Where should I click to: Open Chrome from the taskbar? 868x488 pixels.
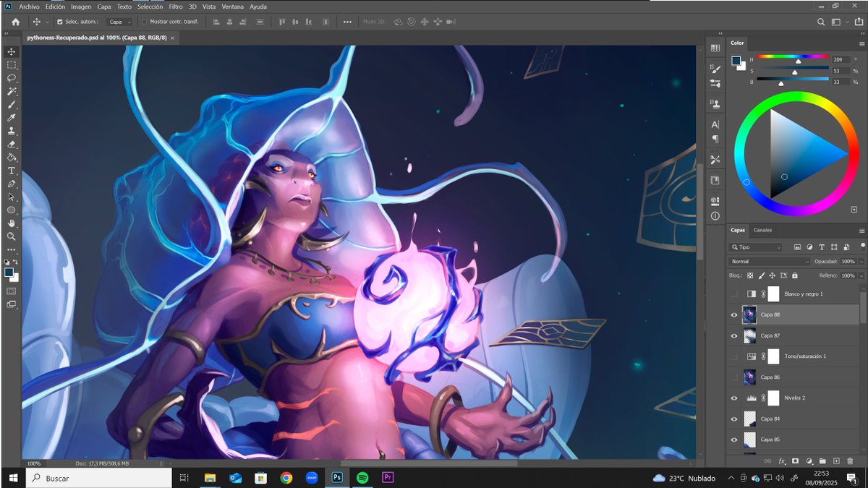tap(286, 478)
